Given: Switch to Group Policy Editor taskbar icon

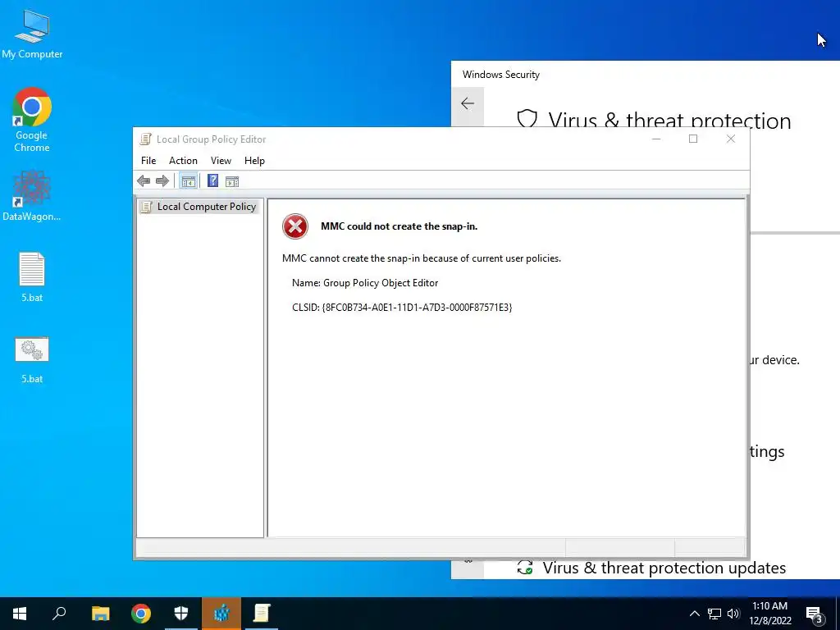Looking at the screenshot, I should [262, 614].
